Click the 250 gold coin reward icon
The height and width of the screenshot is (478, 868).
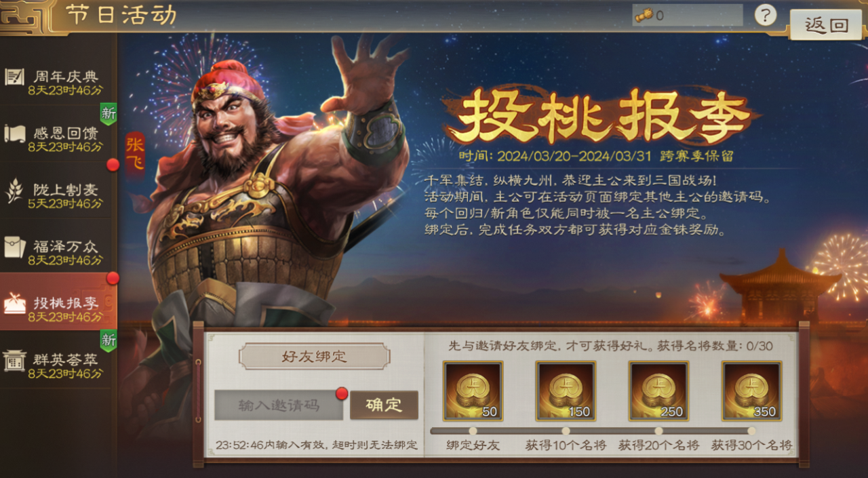pos(658,391)
